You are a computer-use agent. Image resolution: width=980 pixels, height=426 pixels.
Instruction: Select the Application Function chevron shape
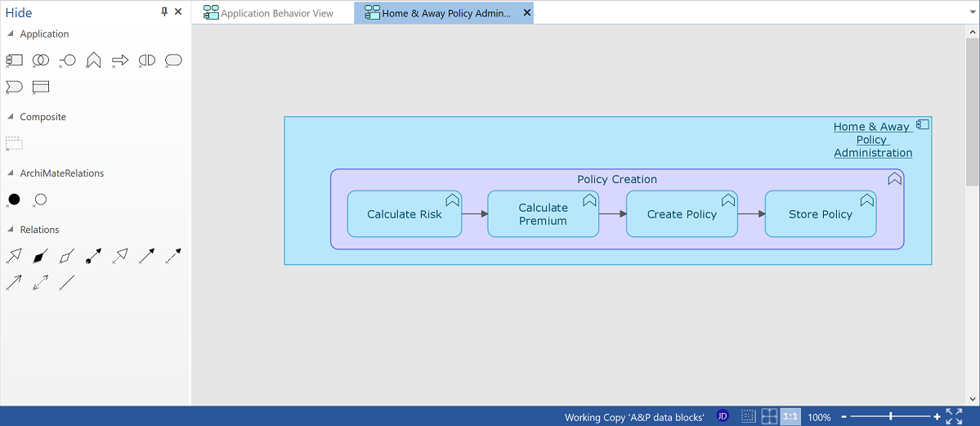click(x=93, y=60)
